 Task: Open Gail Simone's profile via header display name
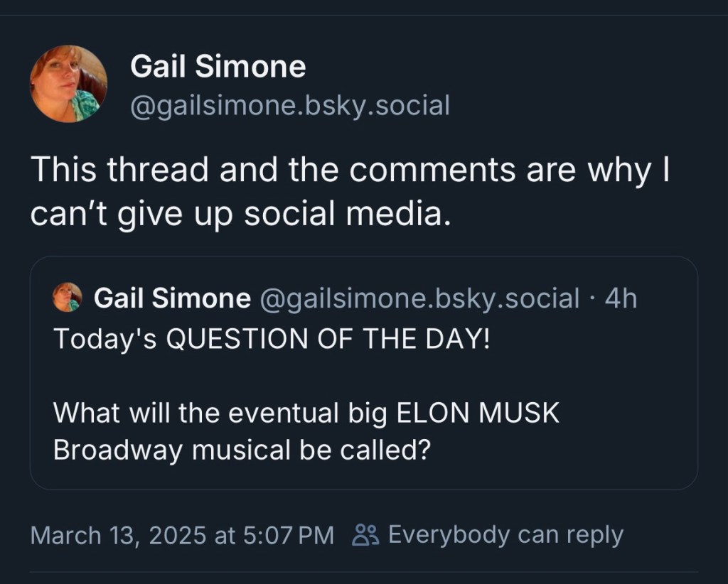coord(218,67)
